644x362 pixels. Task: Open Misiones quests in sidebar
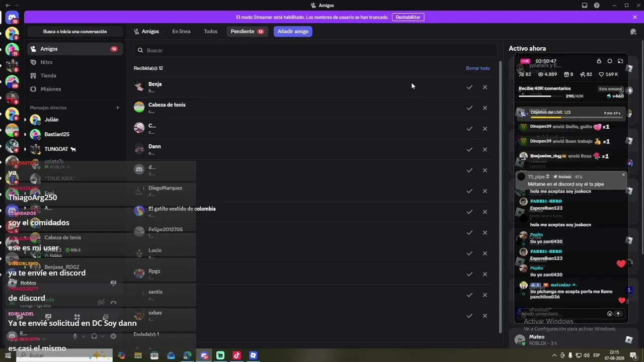(x=75, y=89)
